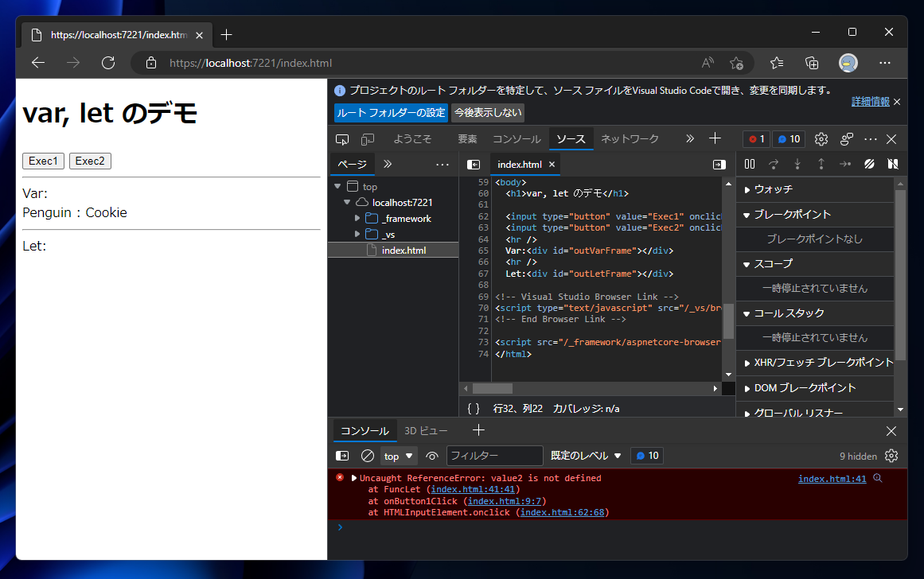This screenshot has height=579, width=924.
Task: Click step over next function call
Action: pos(774,165)
